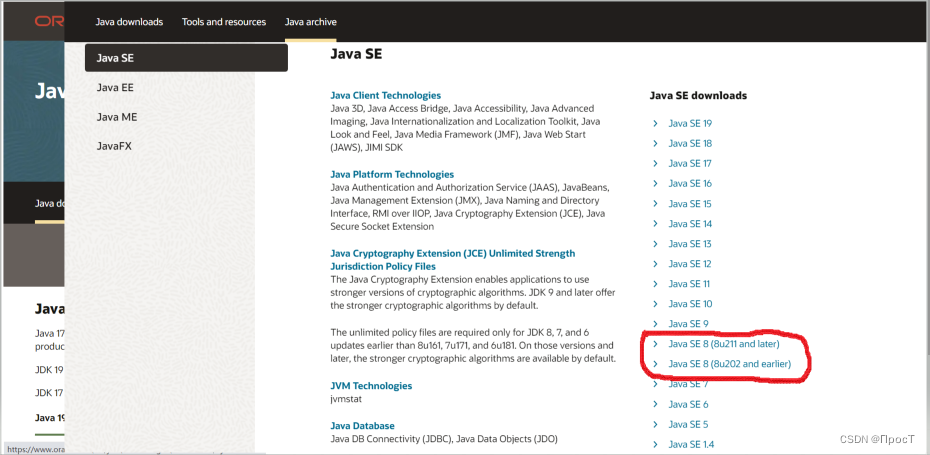This screenshot has width=930, height=455.
Task: Click the chevron beside Java SE 11
Action: 655,284
